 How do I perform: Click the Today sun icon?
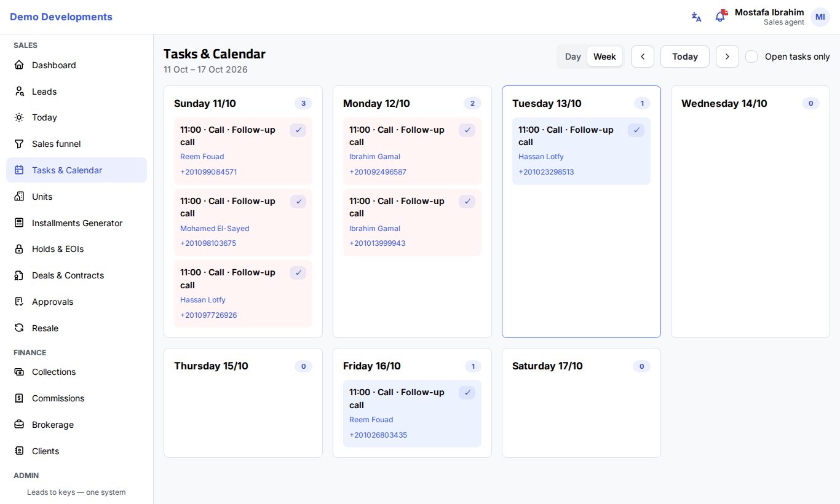[x=19, y=117]
